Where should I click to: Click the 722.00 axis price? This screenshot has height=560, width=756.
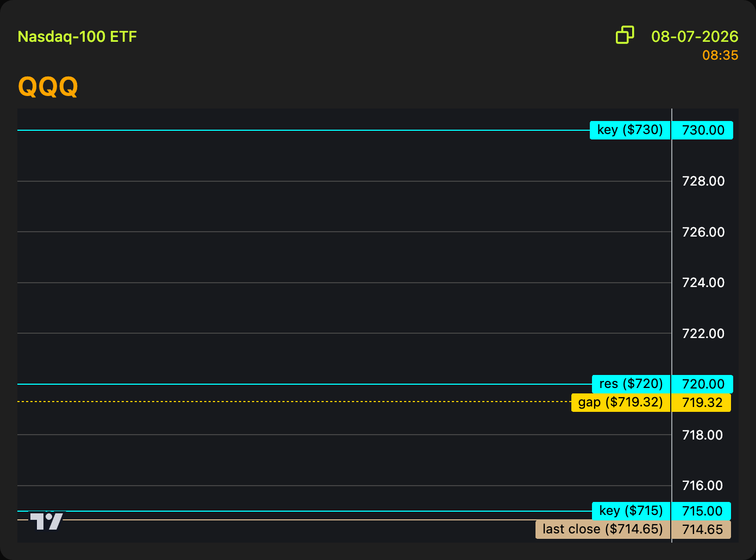click(x=703, y=334)
